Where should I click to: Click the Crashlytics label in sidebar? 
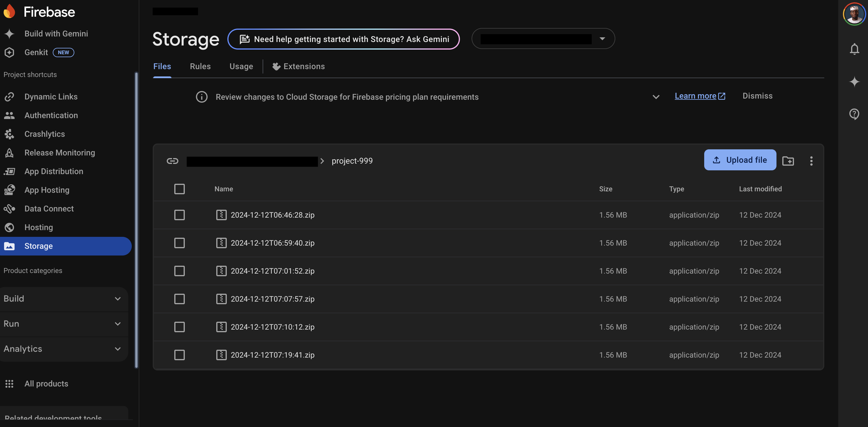45,134
